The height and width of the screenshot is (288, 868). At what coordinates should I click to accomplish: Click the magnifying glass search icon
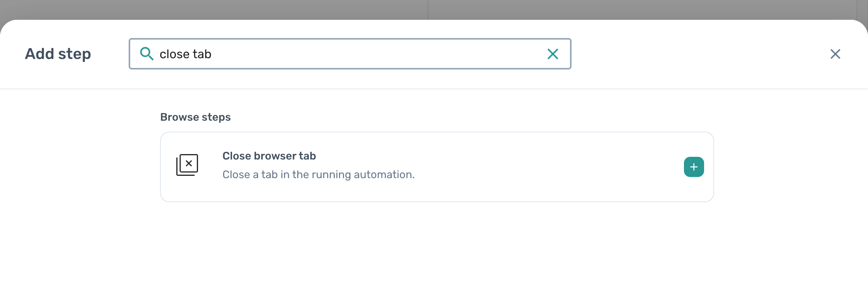click(x=146, y=54)
